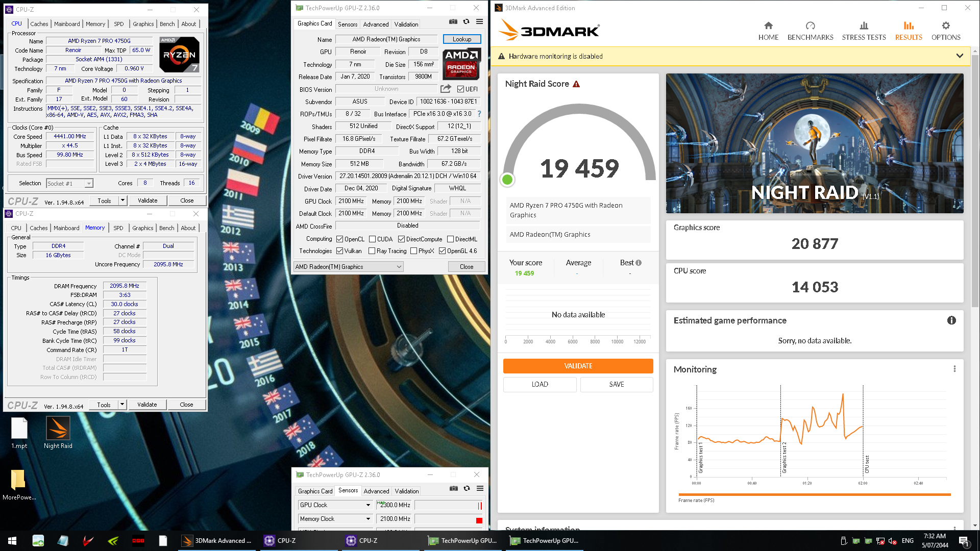This screenshot has height=551, width=980.
Task: Click orange VALIDATE button in 3DMark
Action: (x=578, y=366)
